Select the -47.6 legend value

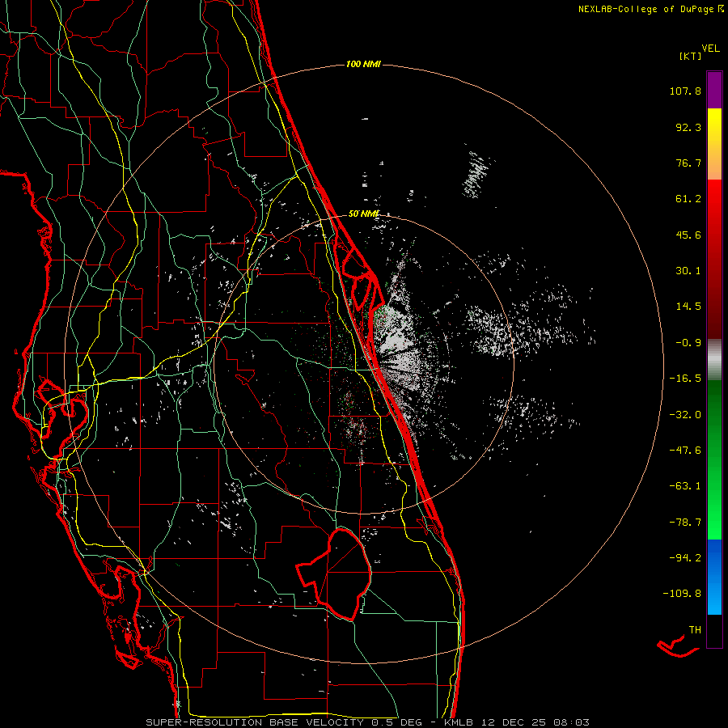point(685,451)
